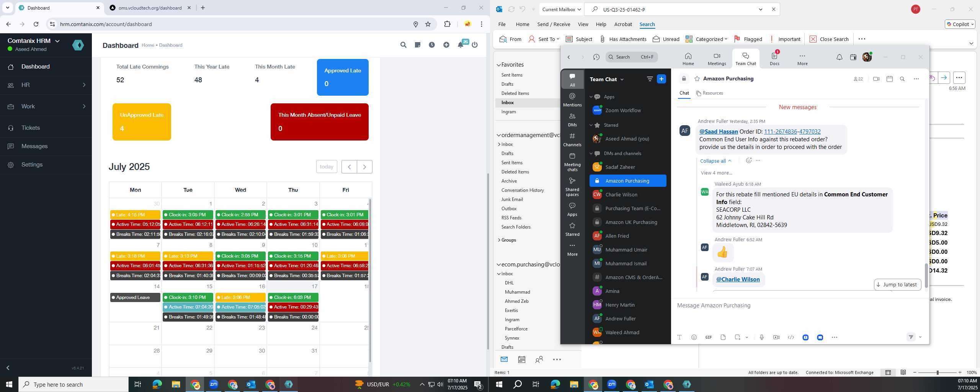Click the Zoom notifications bell icon
This screenshot has height=392, width=980.
click(839, 57)
